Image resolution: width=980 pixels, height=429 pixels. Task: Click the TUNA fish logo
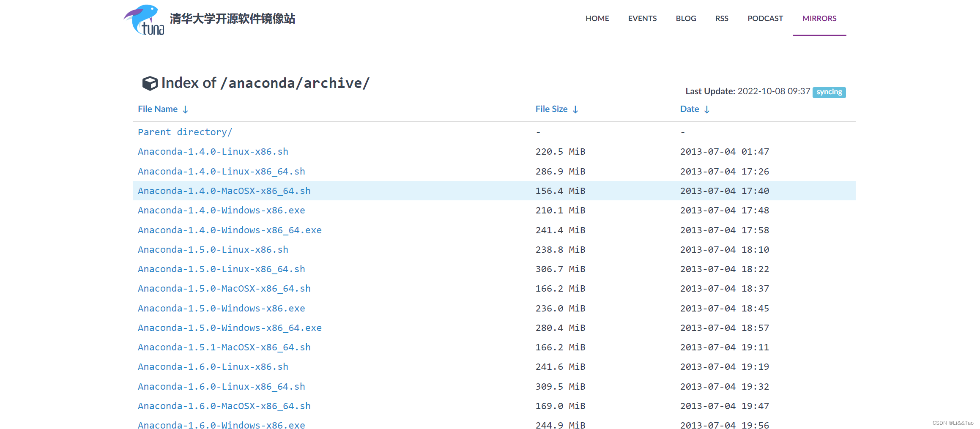pos(144,19)
